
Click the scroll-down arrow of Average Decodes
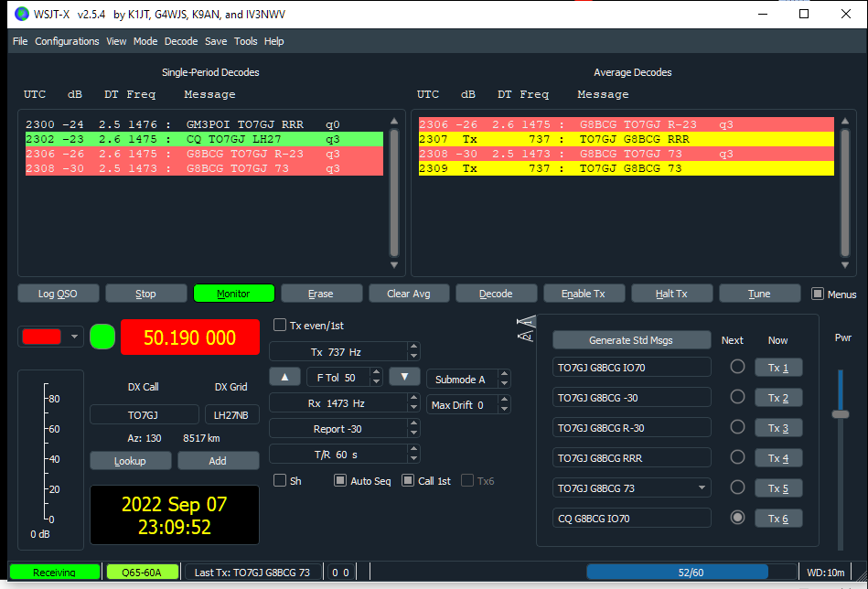tap(845, 265)
